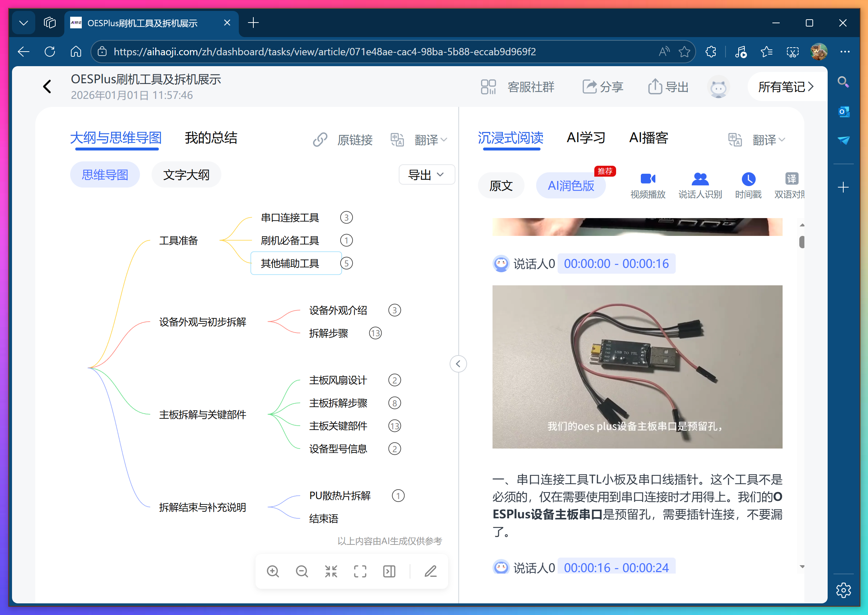Expand 刷机必备工具 node count 1

point(346,240)
